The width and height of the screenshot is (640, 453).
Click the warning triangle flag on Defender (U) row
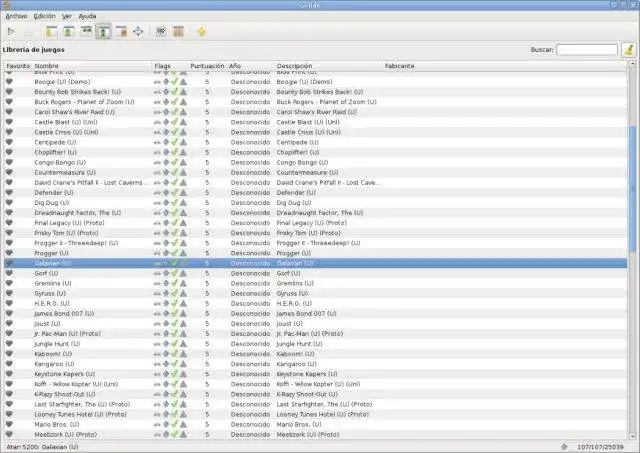183,193
